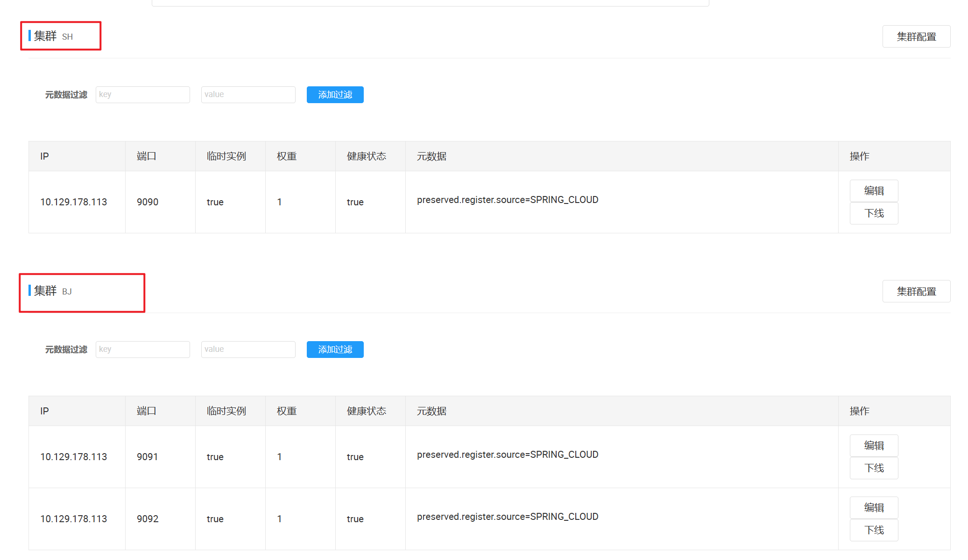Viewport: 968px width, 560px height.
Task: Click the 元数据 column header in the BJ table
Action: pos(431,411)
